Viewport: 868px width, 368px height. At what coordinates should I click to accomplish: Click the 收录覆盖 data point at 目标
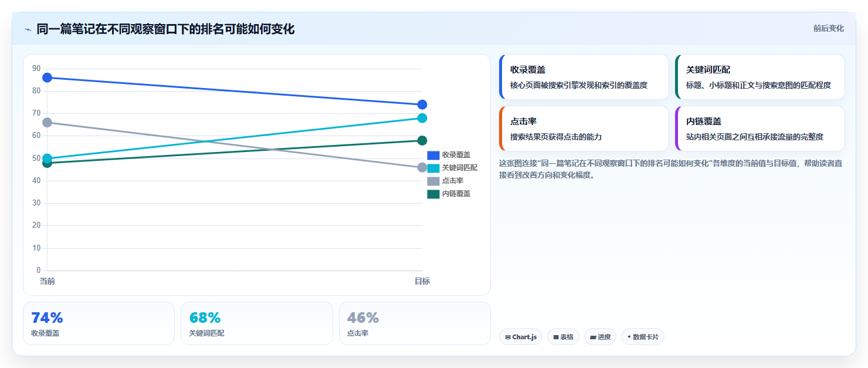422,104
